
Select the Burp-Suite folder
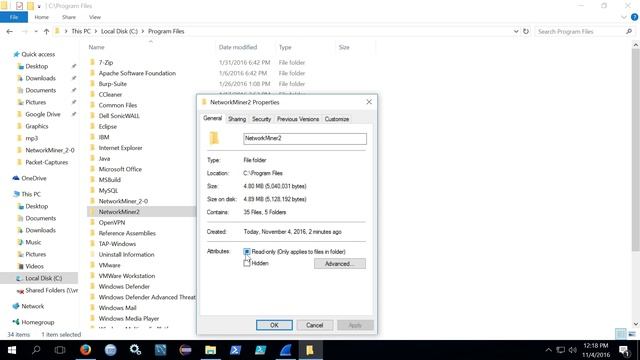coord(113,84)
